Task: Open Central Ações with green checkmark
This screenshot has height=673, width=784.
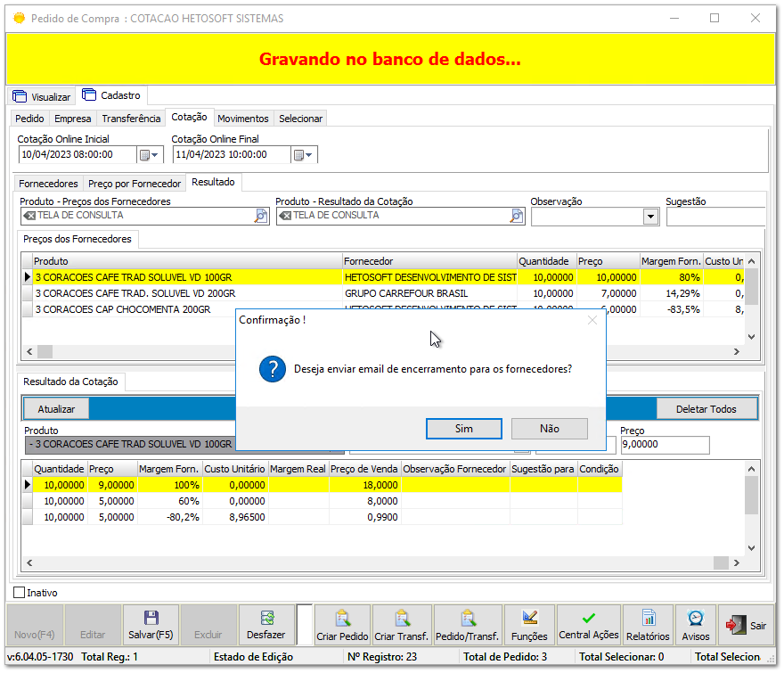Action: click(588, 618)
